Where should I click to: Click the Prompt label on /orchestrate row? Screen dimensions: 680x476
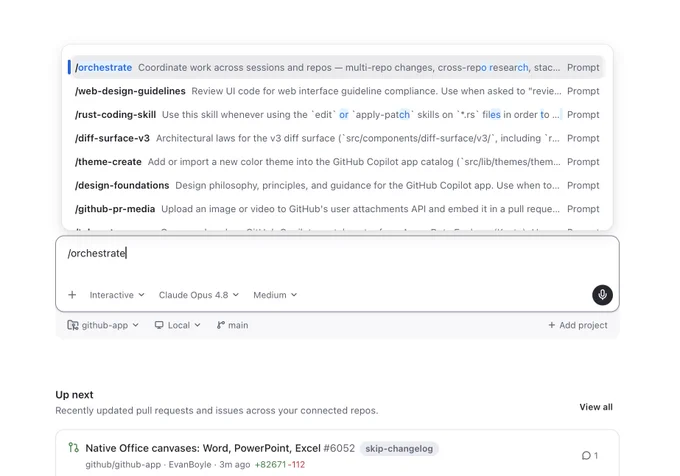click(x=583, y=67)
